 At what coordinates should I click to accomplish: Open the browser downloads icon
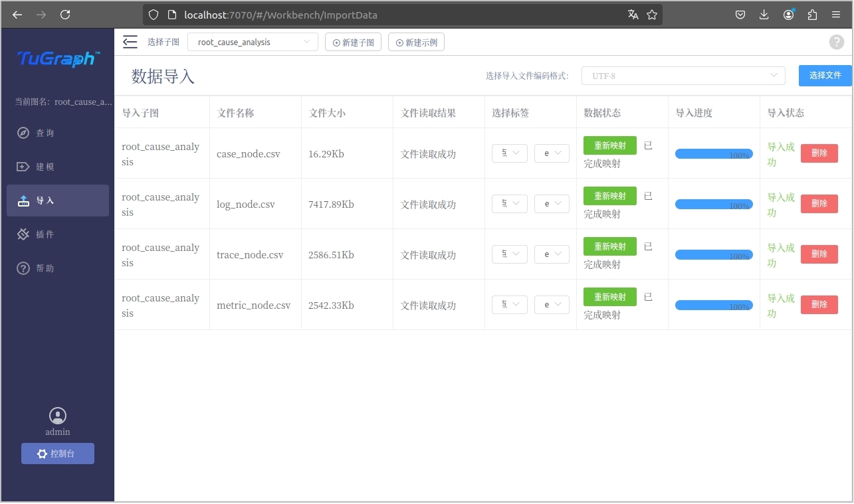click(764, 15)
